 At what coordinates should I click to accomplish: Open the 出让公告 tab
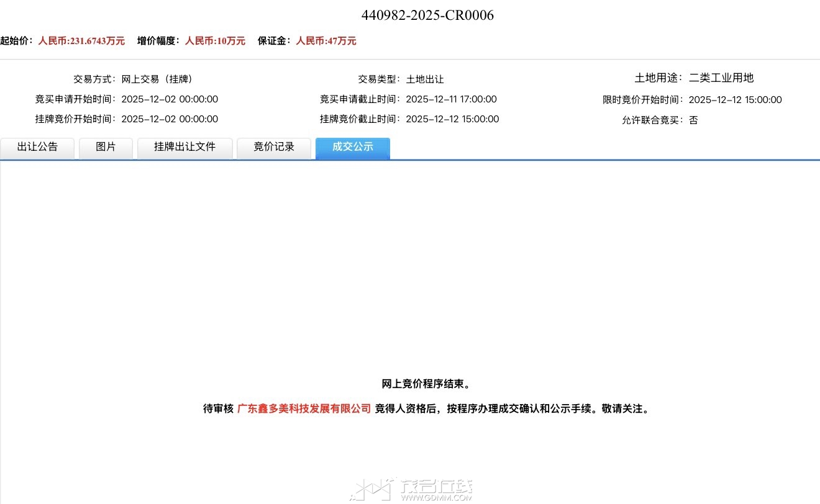click(37, 147)
